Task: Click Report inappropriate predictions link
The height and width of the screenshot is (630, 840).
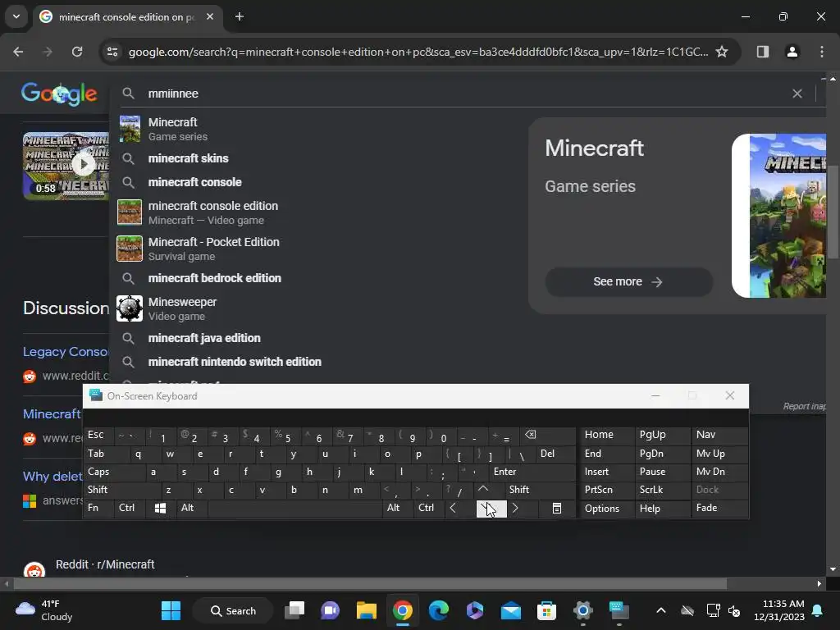Action: click(805, 407)
